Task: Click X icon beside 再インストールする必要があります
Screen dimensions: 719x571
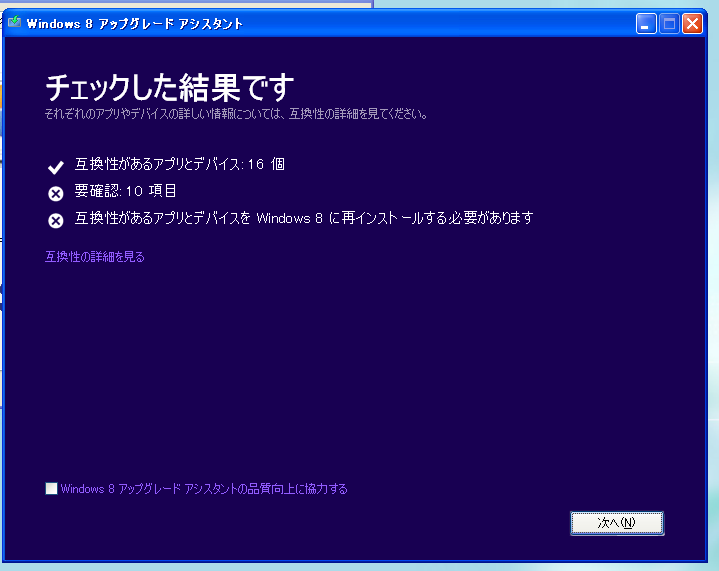Action: pos(55,221)
